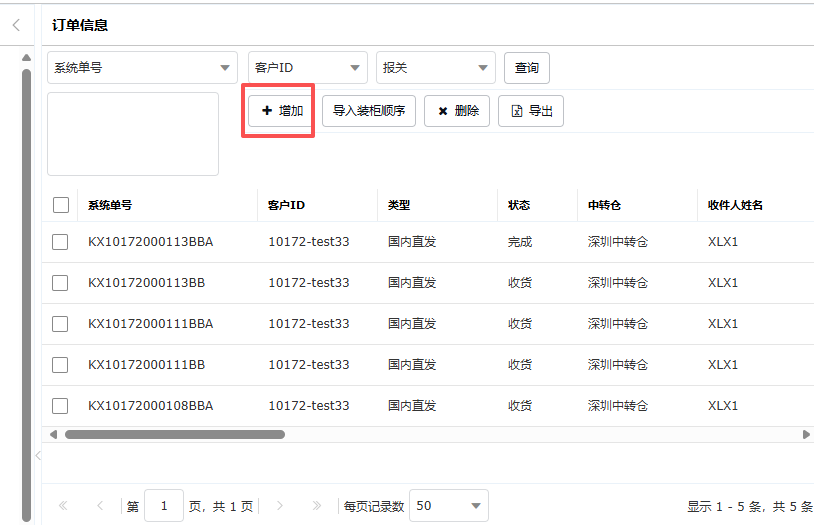The image size is (814, 525).
Task: Click the 删除 (delete) button
Action: tap(457, 111)
